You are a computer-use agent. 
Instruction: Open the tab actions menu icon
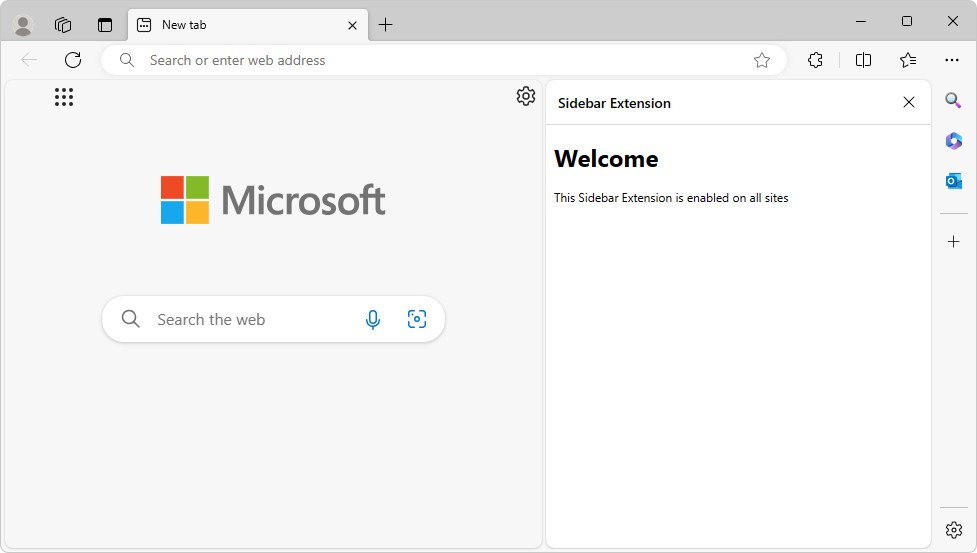click(105, 25)
